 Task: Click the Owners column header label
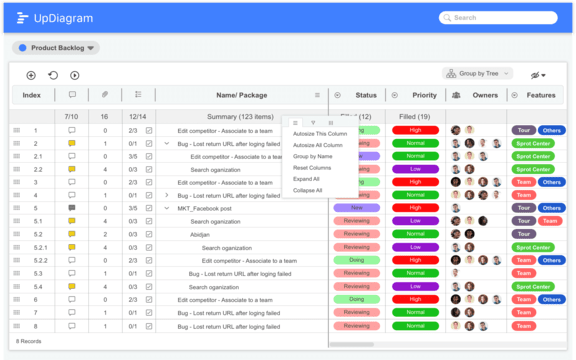[x=485, y=95]
